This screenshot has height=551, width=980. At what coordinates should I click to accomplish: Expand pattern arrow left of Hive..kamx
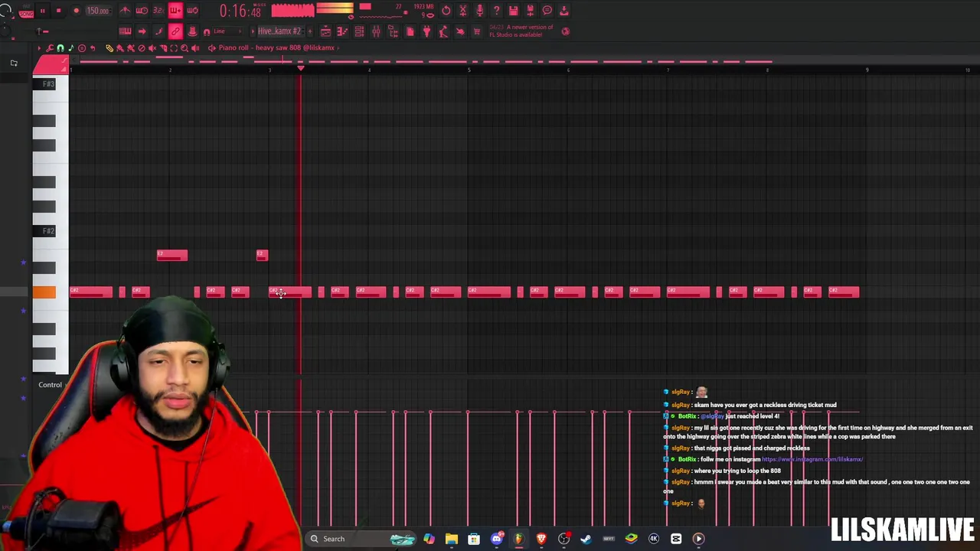tap(252, 31)
